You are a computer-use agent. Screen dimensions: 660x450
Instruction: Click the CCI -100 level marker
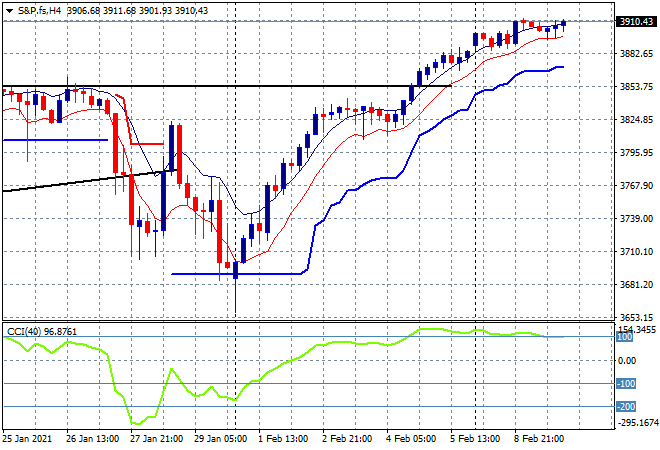[625, 383]
